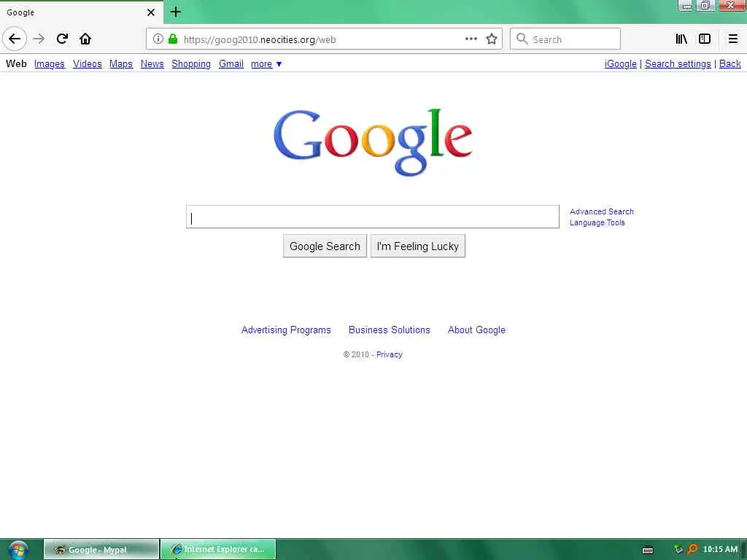747x560 pixels.
Task: Open the Library bookshelf icon
Action: tap(681, 39)
